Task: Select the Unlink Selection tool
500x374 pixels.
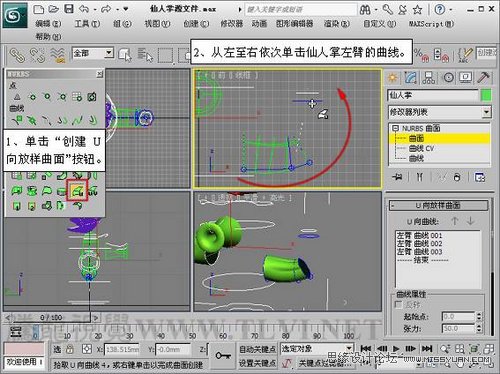Action: (x=37, y=55)
